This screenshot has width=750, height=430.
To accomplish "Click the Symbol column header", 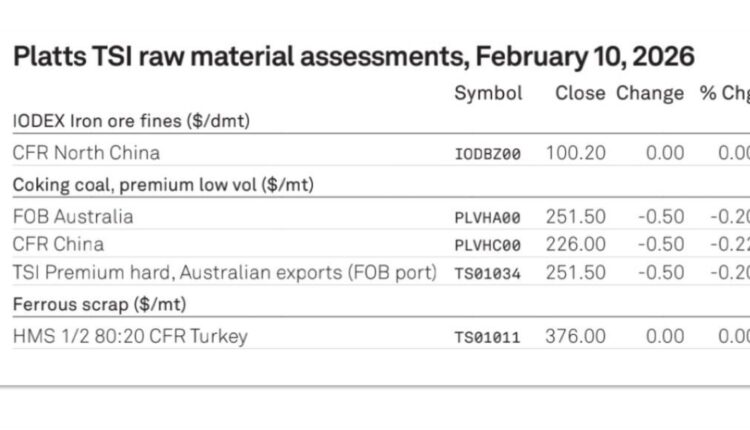I will (488, 93).
